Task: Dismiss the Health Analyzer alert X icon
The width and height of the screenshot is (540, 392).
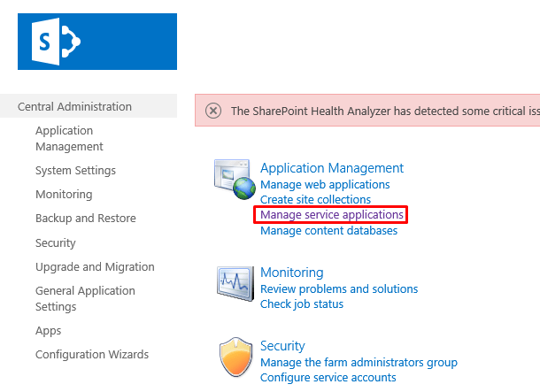Action: (213, 111)
